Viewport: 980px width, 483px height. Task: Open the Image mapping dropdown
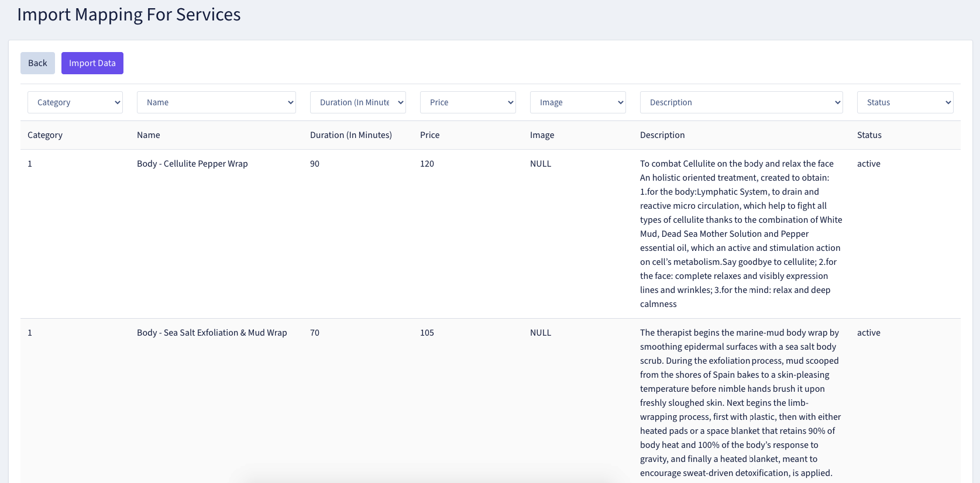coord(578,102)
